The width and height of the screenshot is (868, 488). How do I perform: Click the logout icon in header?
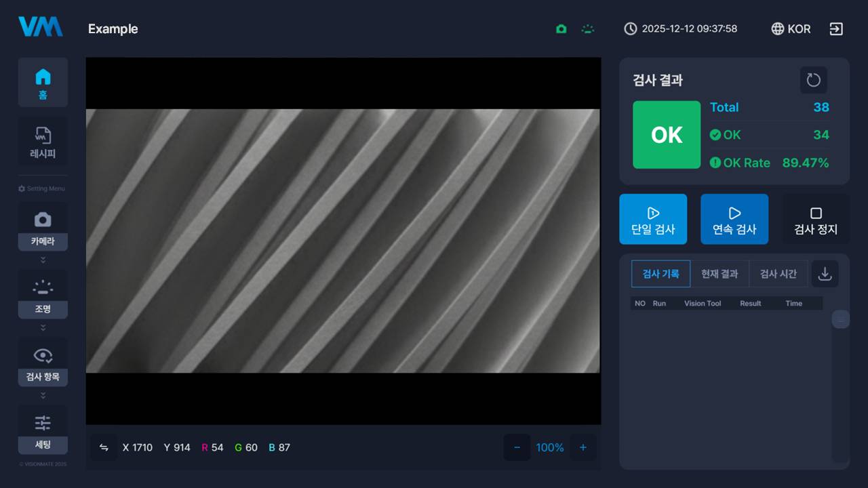836,29
